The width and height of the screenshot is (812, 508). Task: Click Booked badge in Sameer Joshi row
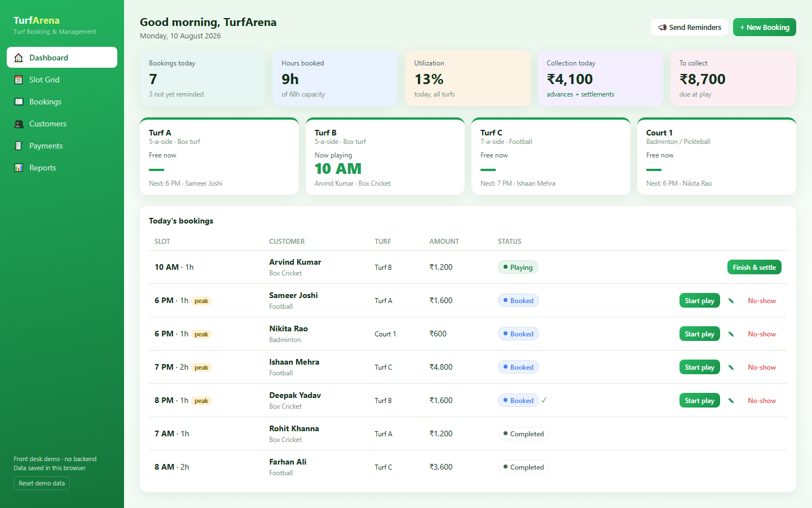518,300
